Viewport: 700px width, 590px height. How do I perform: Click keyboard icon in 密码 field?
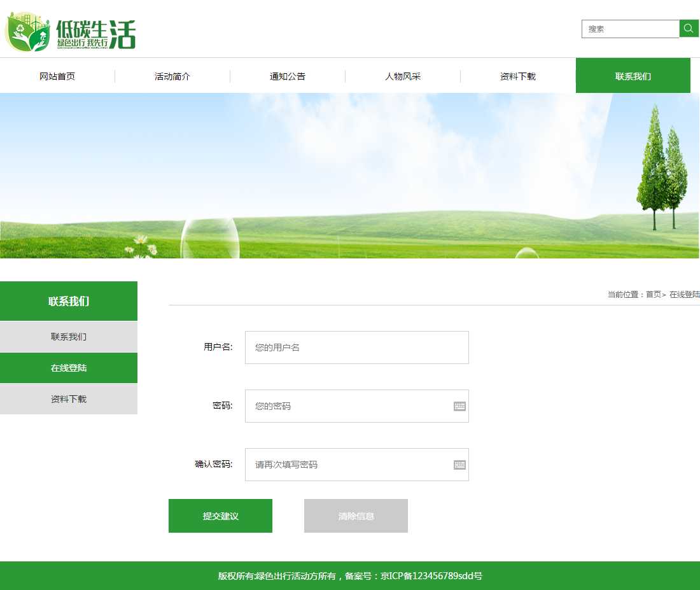(x=459, y=406)
